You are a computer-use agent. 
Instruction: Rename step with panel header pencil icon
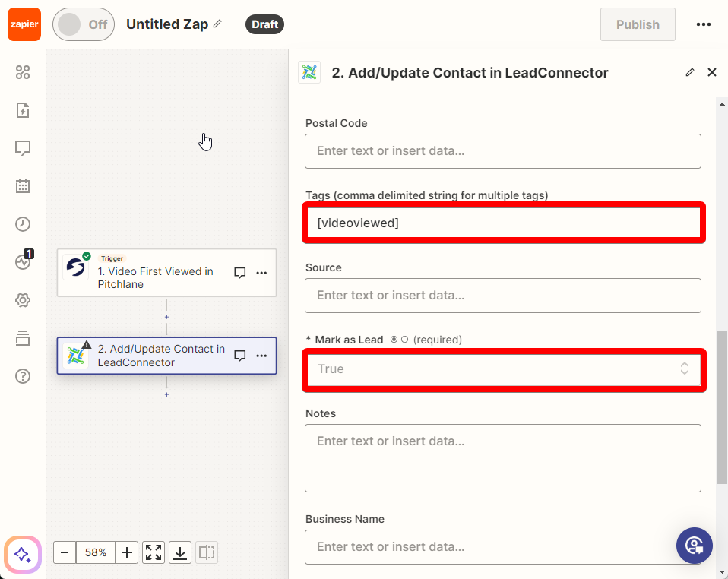(x=690, y=72)
